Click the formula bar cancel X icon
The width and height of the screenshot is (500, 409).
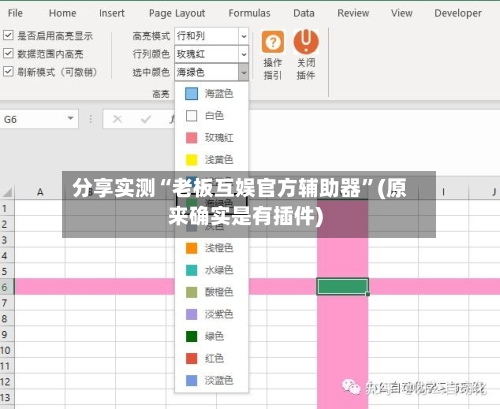(x=117, y=119)
